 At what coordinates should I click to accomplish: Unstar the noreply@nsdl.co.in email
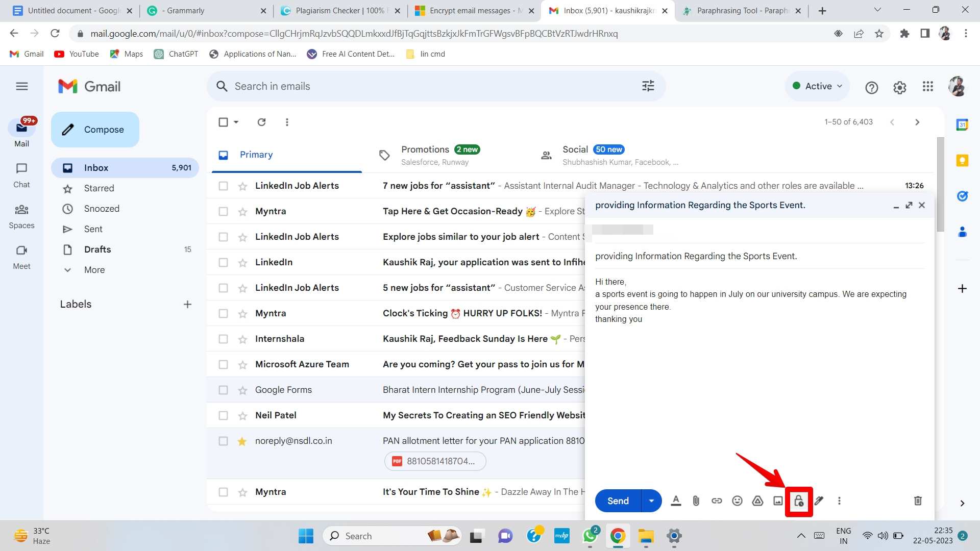(242, 441)
